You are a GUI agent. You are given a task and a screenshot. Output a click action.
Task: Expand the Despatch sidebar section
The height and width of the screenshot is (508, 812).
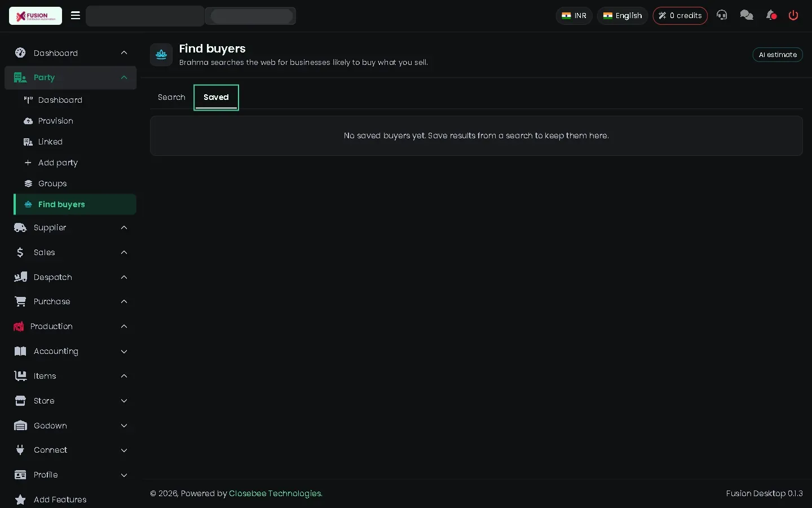[70, 277]
